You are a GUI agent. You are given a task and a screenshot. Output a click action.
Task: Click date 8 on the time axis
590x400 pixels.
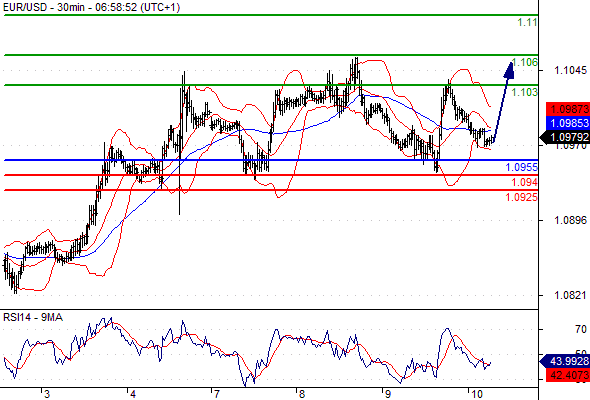click(x=302, y=394)
